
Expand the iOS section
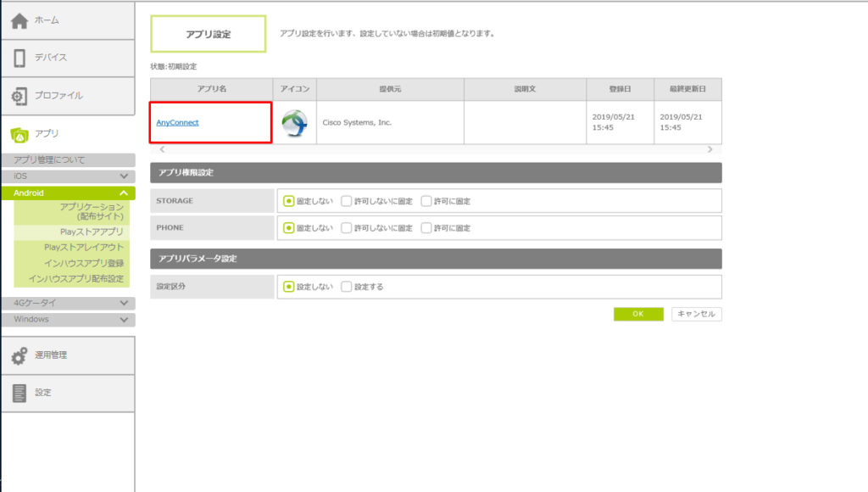coord(124,176)
